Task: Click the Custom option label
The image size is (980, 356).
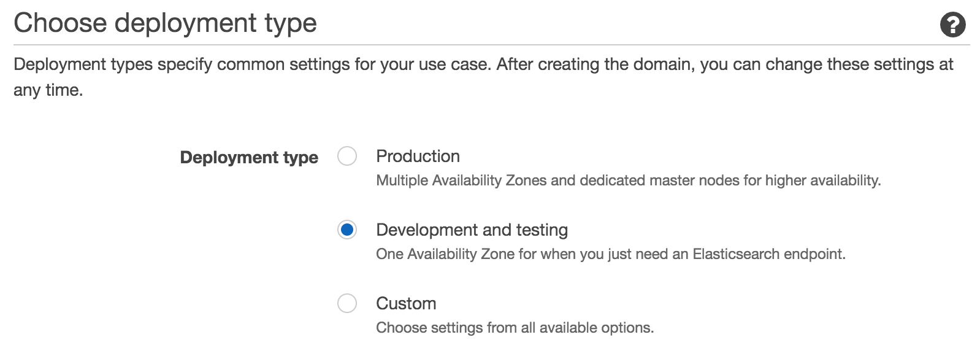Action: tap(406, 303)
